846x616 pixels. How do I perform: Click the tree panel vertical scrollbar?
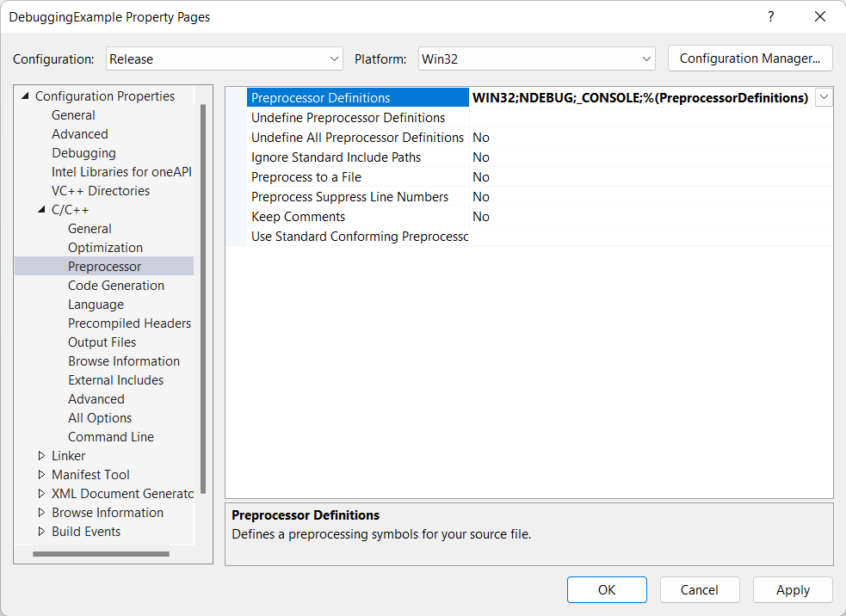(x=203, y=301)
